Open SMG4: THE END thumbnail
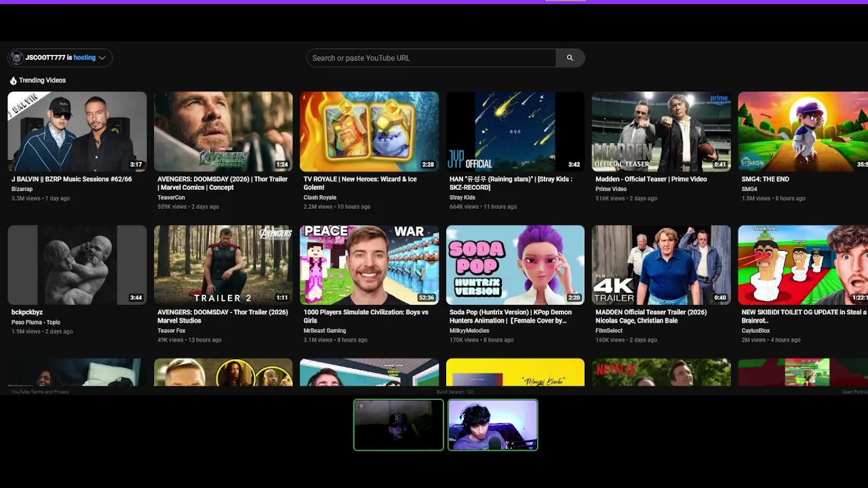This screenshot has height=488, width=868. click(x=803, y=131)
